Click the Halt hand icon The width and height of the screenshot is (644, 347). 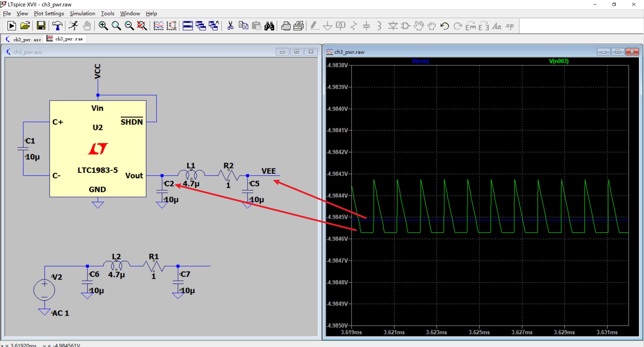click(x=87, y=26)
